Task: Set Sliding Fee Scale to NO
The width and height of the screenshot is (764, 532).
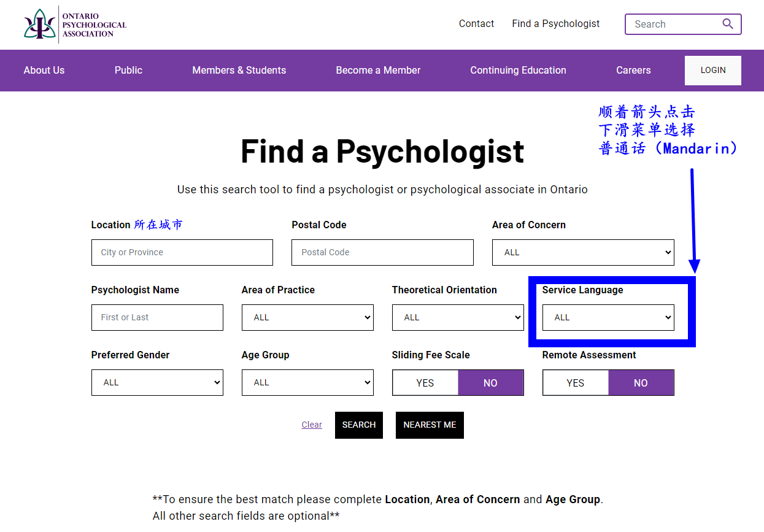Action: tap(490, 383)
